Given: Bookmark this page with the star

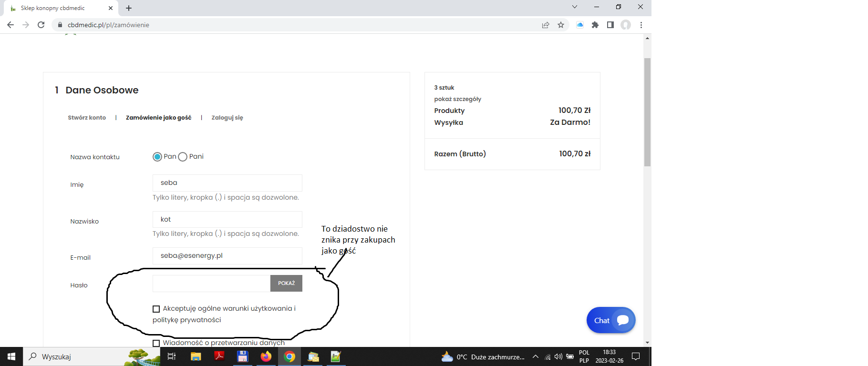Looking at the screenshot, I should (561, 25).
